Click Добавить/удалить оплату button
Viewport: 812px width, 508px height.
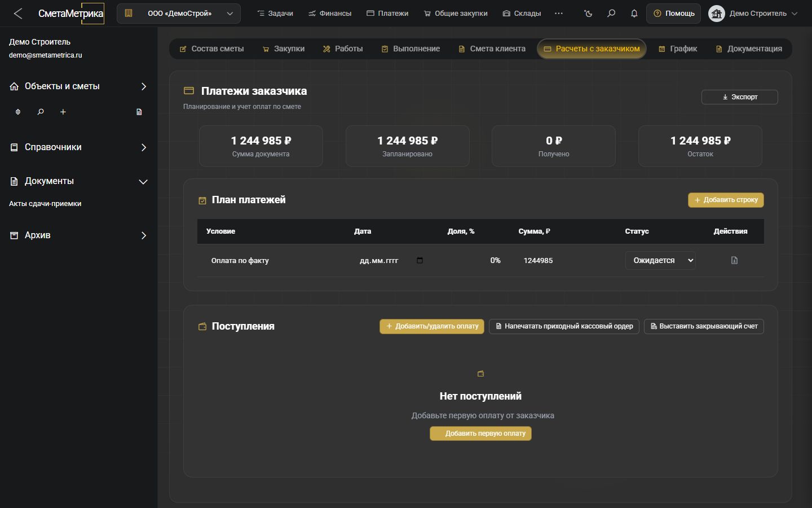[x=432, y=326]
